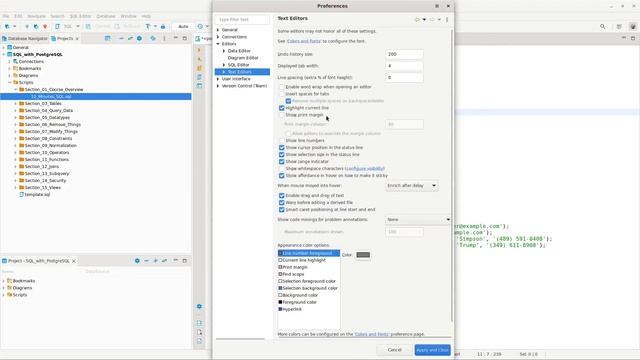Uncheck Show cursor position in the status line
The height and width of the screenshot is (360, 640).
282,148
